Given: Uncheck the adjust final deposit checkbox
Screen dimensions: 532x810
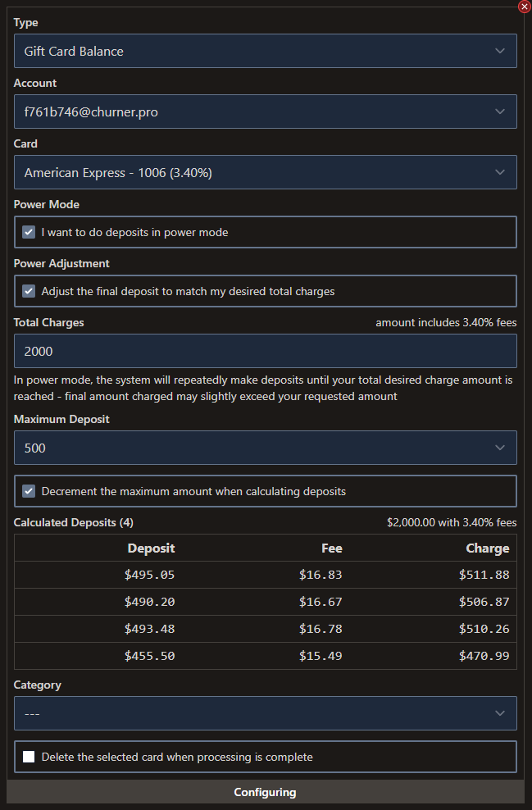Looking at the screenshot, I should [x=30, y=291].
